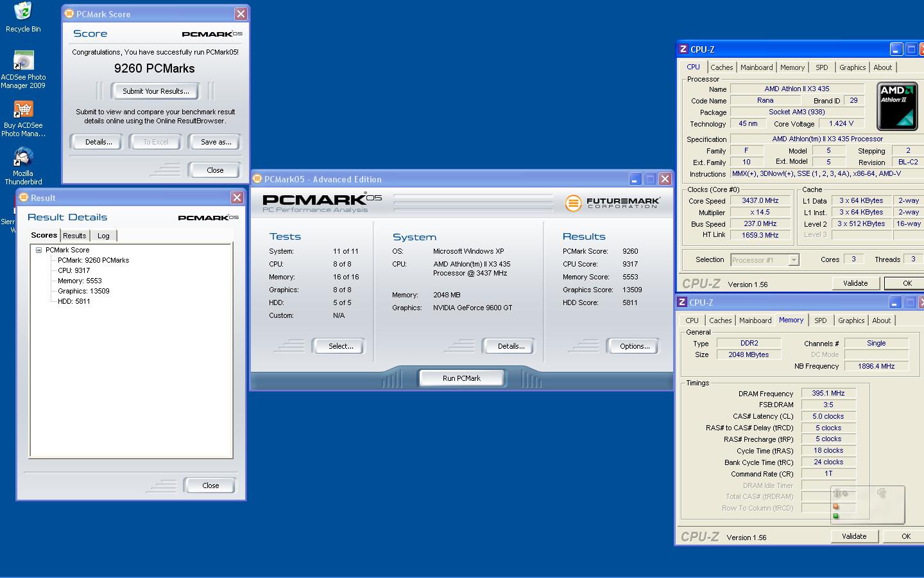Click the AMD Athlon II X3 435 name field
The image size is (924, 578).
click(797, 89)
